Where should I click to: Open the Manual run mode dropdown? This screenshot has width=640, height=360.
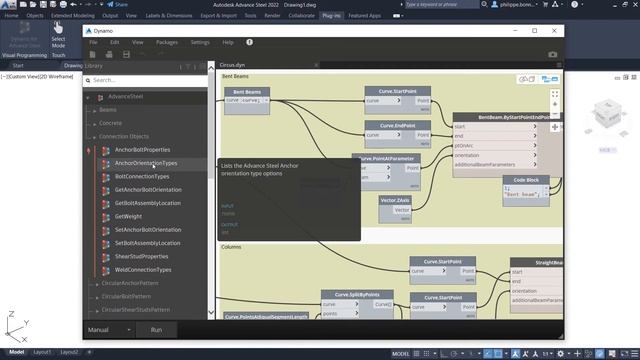[109, 330]
